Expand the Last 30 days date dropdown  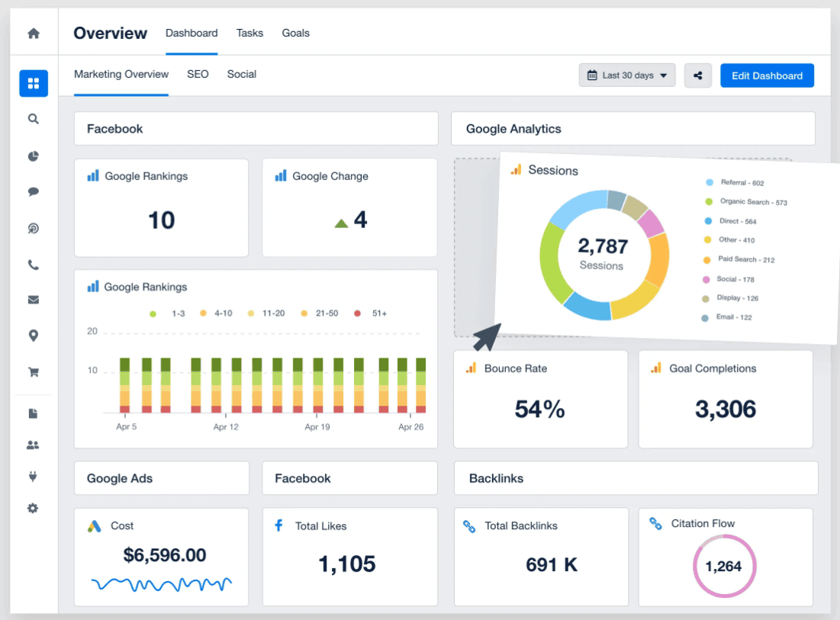(x=627, y=75)
